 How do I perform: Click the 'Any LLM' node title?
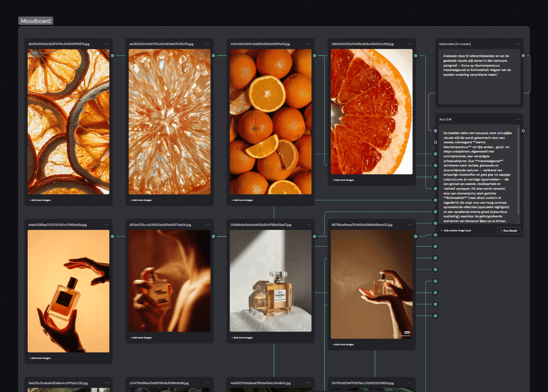pyautogui.click(x=445, y=119)
